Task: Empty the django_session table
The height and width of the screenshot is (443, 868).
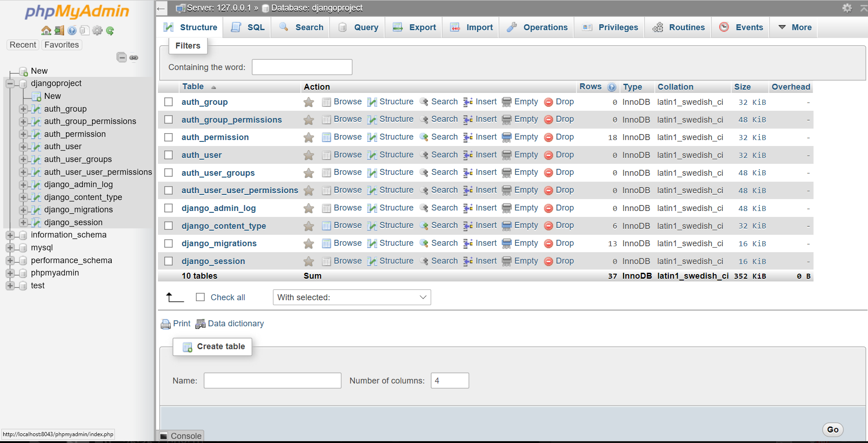Action: [520, 261]
